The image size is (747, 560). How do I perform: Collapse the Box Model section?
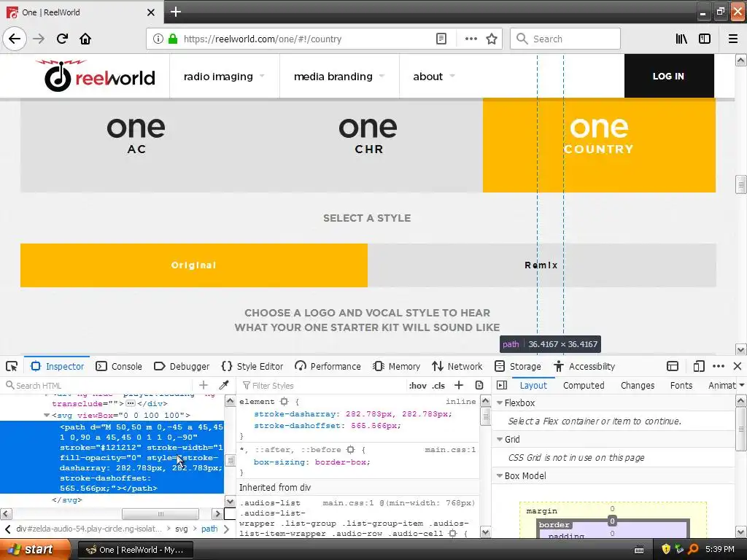[x=499, y=475]
